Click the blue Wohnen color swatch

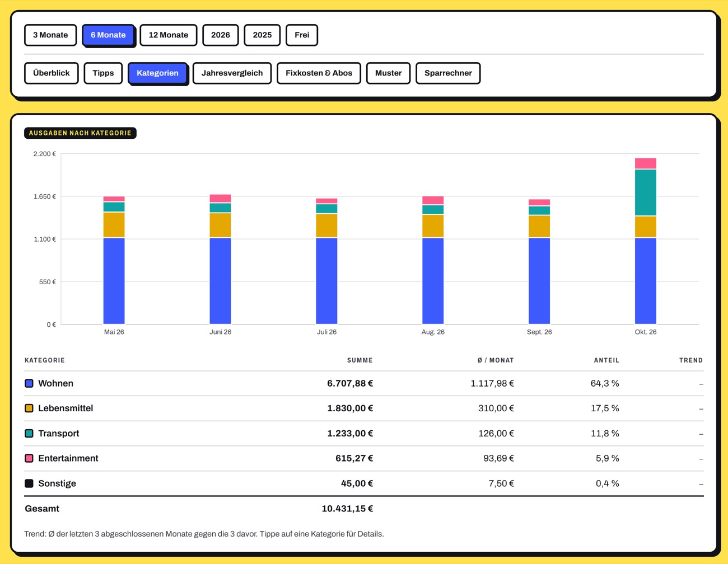(x=29, y=383)
